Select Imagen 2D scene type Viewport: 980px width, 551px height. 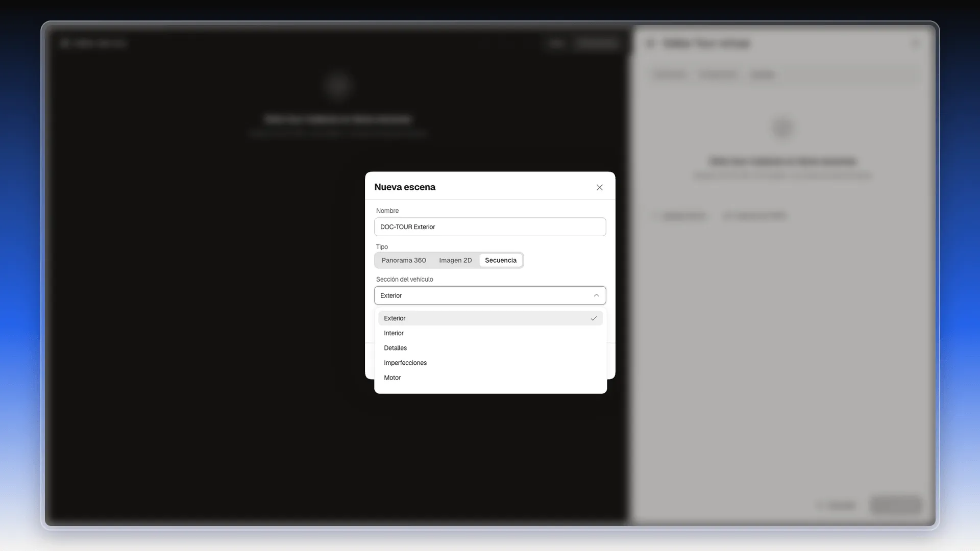point(455,260)
